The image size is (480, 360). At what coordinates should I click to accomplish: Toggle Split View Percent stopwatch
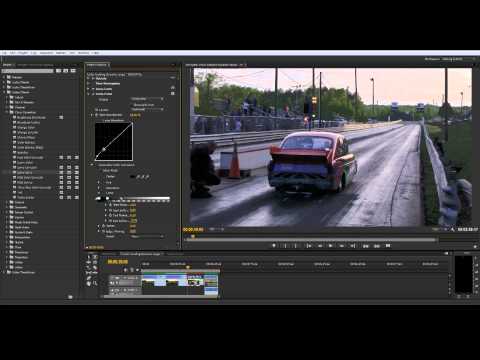pyautogui.click(x=97, y=115)
